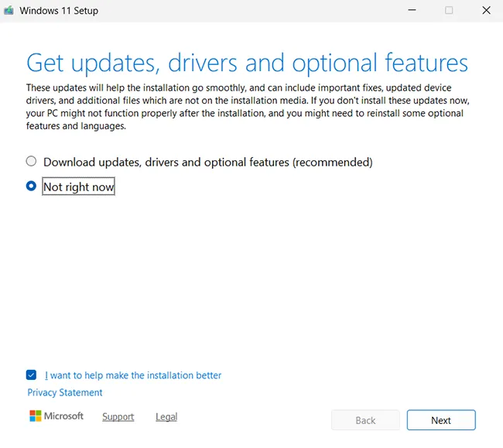Click the 'Not right now' label text

tap(79, 186)
